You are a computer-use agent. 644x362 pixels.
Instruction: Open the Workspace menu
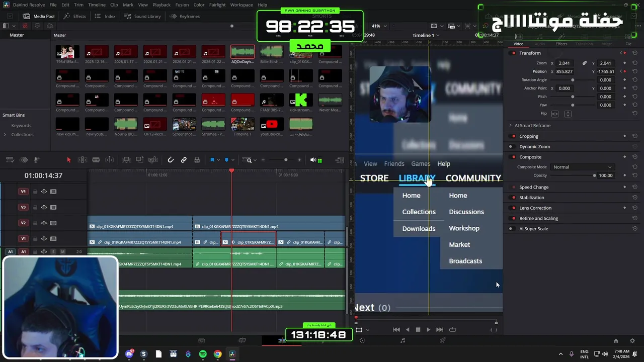(242, 5)
